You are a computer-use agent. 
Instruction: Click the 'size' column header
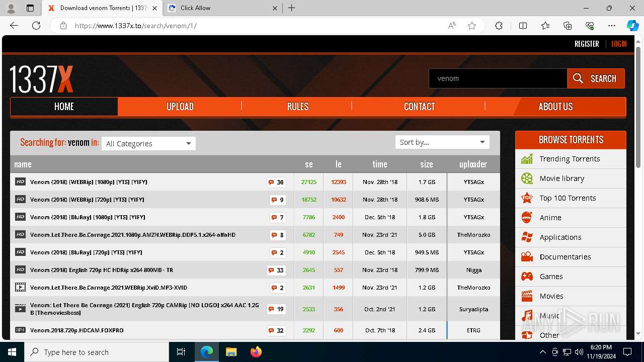tap(427, 164)
